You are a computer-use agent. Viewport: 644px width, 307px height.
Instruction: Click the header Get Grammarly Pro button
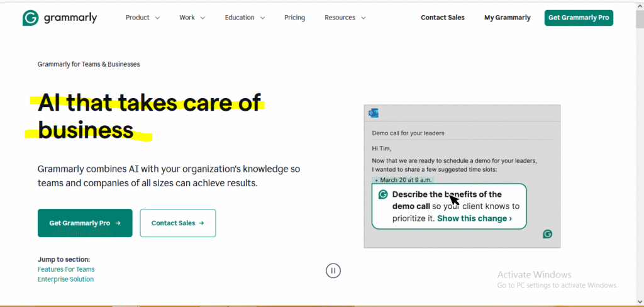click(x=579, y=18)
